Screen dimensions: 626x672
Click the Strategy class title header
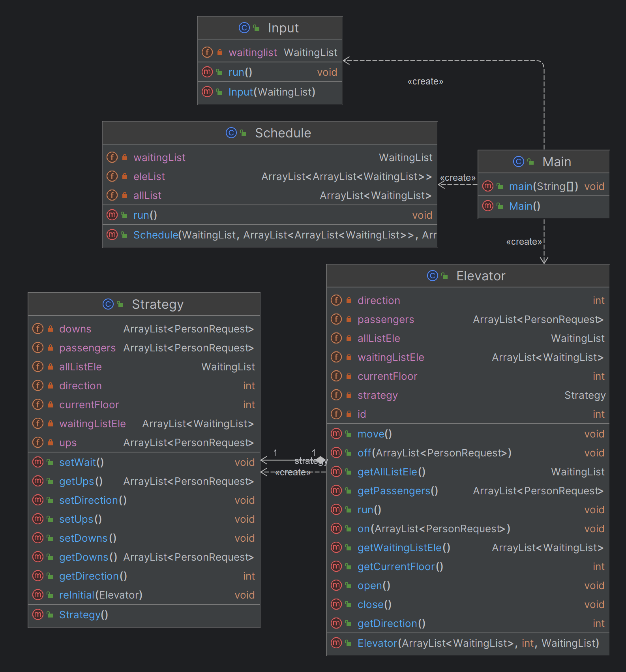[x=144, y=304]
